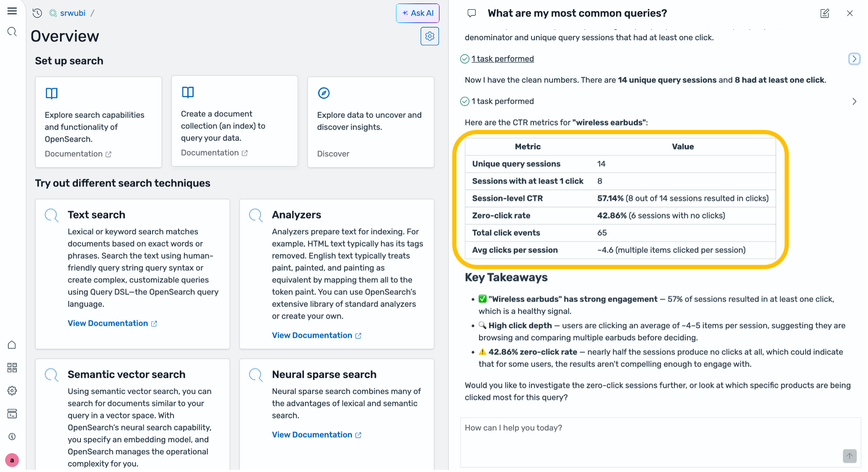Open Overview page settings gear
Image resolution: width=868 pixels, height=472 pixels.
click(430, 36)
